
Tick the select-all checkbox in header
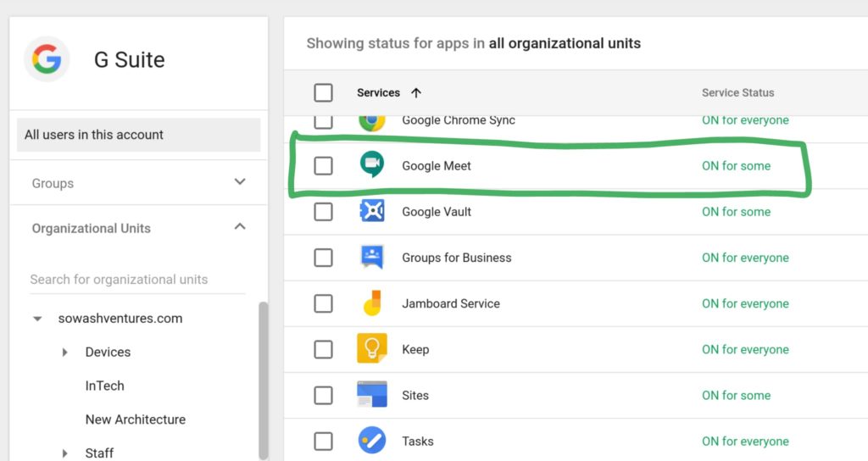click(x=323, y=92)
